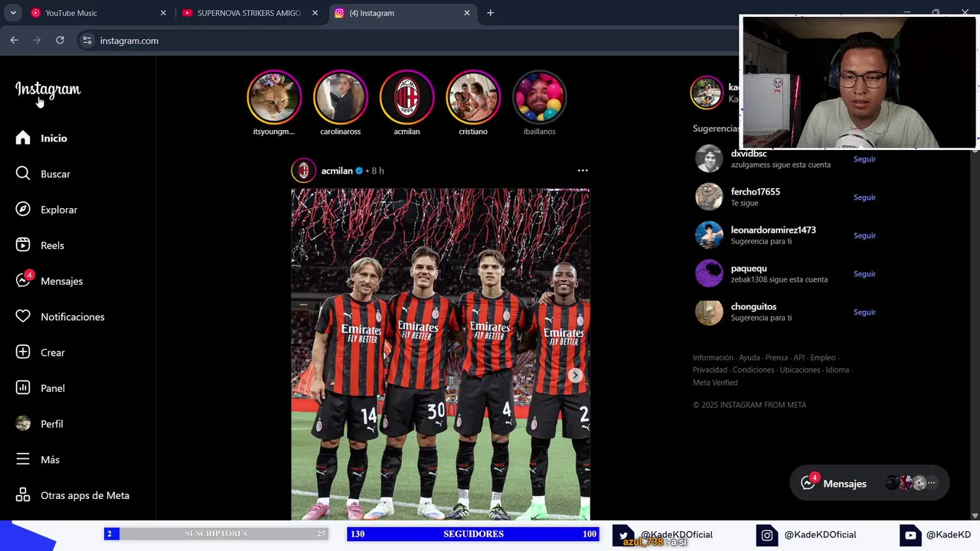The width and height of the screenshot is (980, 551).
Task: Follow paquequ with Seguir
Action: (x=864, y=274)
